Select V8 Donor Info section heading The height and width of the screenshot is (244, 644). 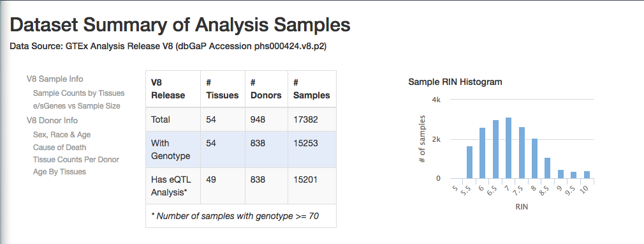52,120
